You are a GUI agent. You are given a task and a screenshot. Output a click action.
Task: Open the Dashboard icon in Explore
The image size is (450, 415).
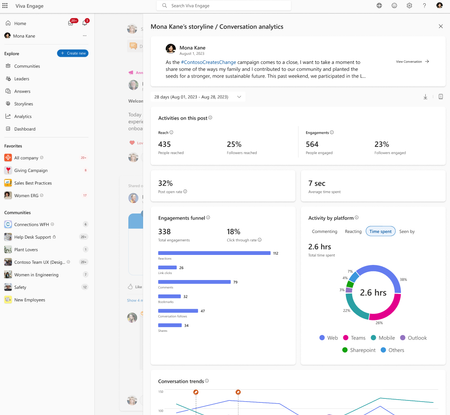(x=8, y=129)
